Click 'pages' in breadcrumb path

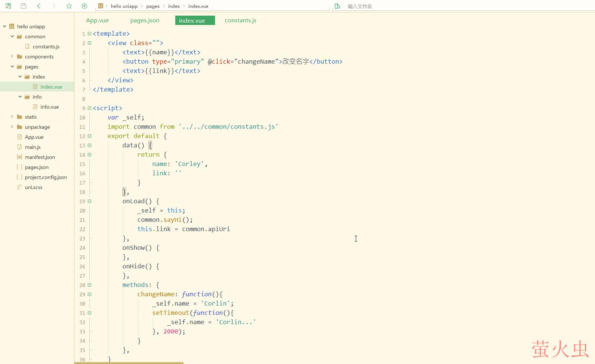[153, 6]
